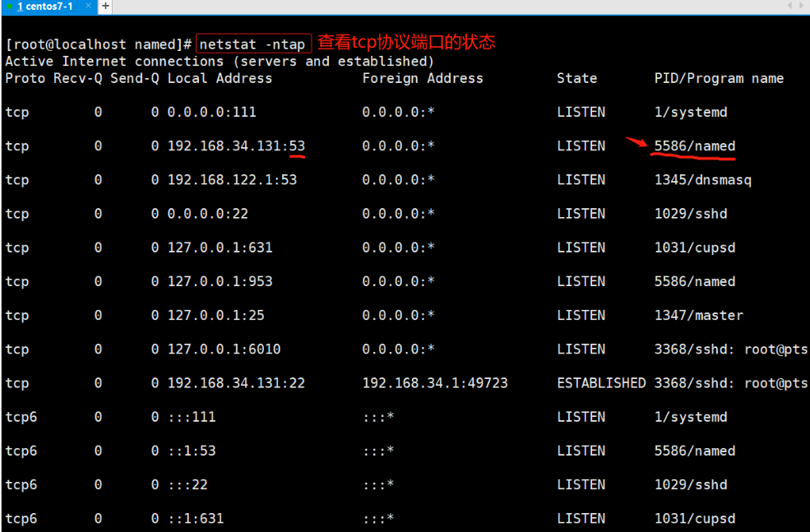The image size is (810, 532).
Task: Click local address 192.168.122.1:53
Action: point(232,180)
